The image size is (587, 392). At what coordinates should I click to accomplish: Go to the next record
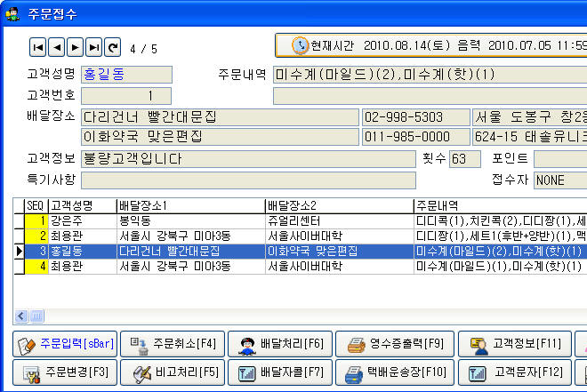tap(75, 47)
